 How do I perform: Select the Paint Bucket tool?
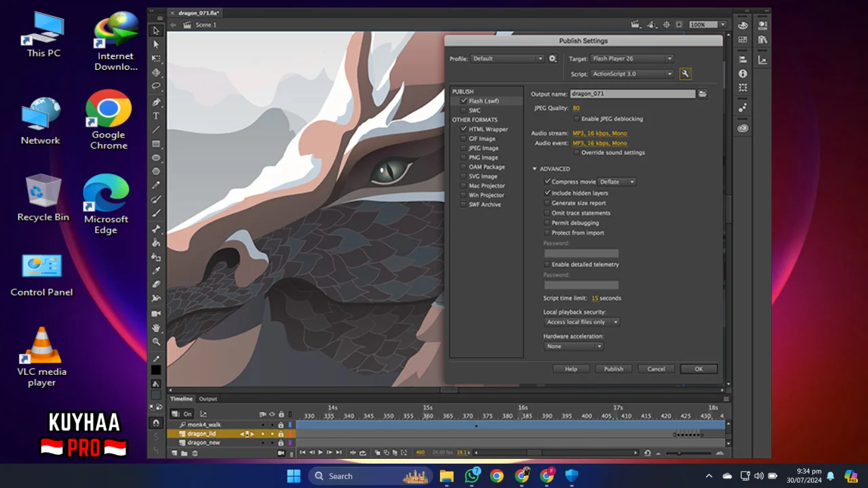[x=156, y=243]
